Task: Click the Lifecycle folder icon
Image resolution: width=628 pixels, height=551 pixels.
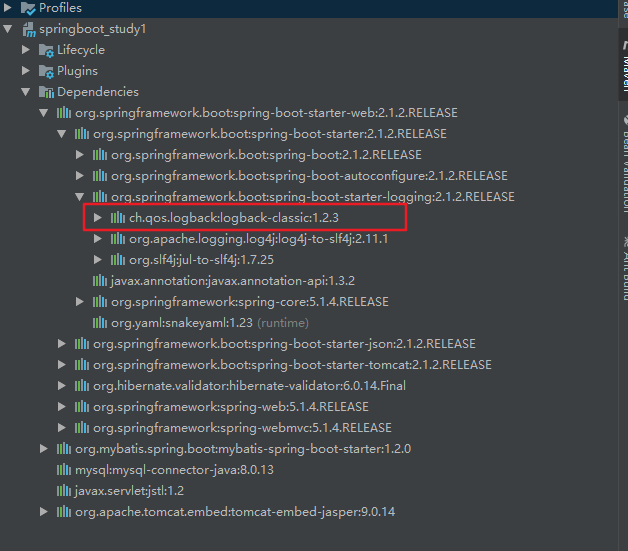Action: [x=46, y=50]
